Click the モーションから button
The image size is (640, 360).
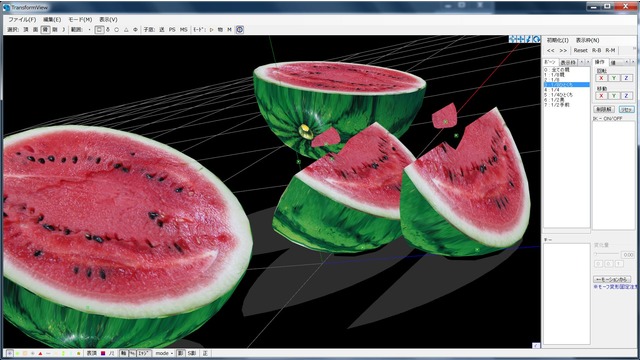(612, 279)
